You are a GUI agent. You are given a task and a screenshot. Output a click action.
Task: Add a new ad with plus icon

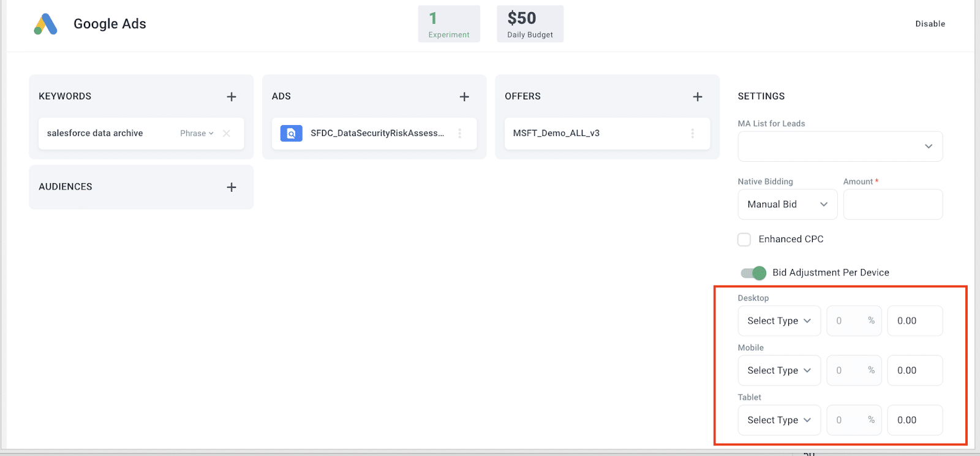464,97
